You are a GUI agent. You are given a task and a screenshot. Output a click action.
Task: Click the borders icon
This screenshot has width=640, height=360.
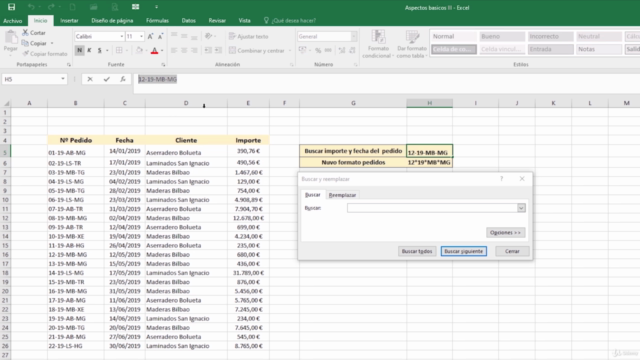tap(119, 50)
